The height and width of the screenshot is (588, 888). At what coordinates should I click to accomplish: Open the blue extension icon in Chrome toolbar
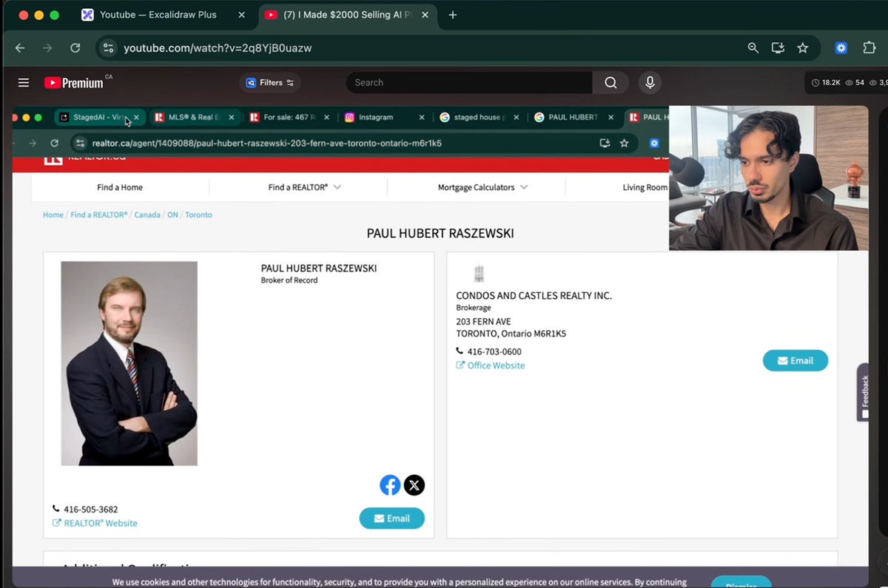click(x=841, y=48)
